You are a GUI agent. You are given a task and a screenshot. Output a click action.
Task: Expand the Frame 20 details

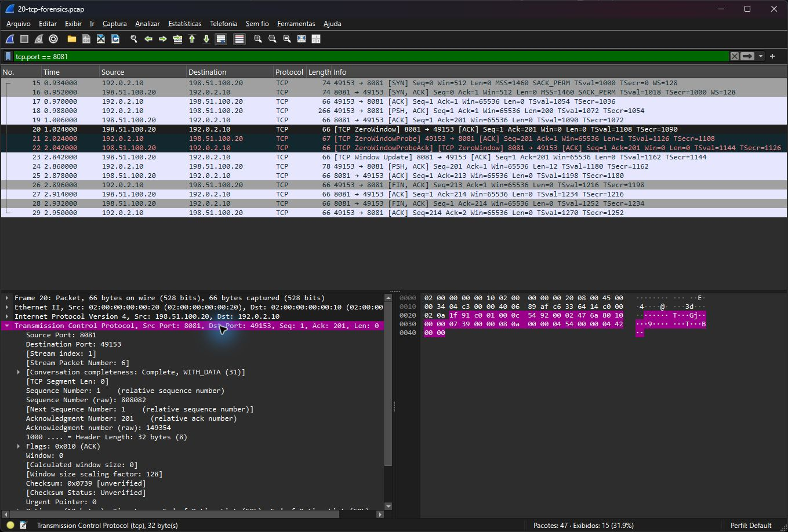click(x=7, y=298)
